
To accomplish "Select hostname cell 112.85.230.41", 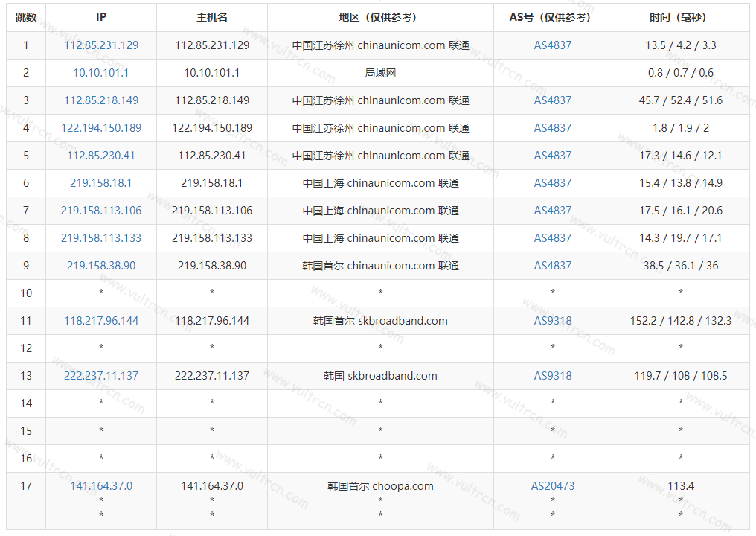I will [212, 156].
